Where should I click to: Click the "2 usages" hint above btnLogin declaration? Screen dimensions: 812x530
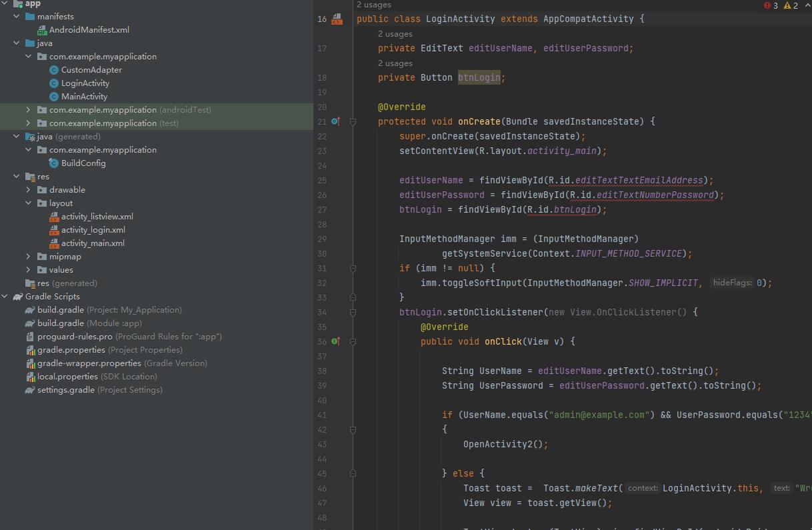(x=395, y=63)
